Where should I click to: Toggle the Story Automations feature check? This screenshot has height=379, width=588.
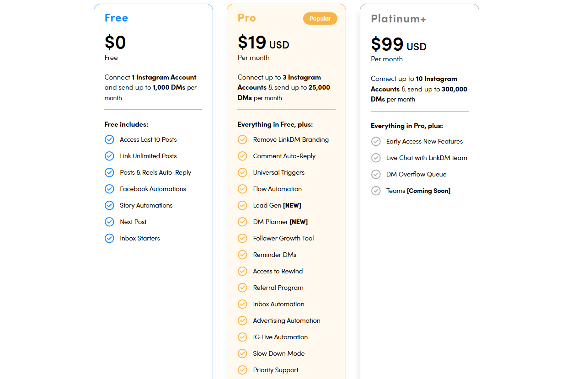point(109,205)
